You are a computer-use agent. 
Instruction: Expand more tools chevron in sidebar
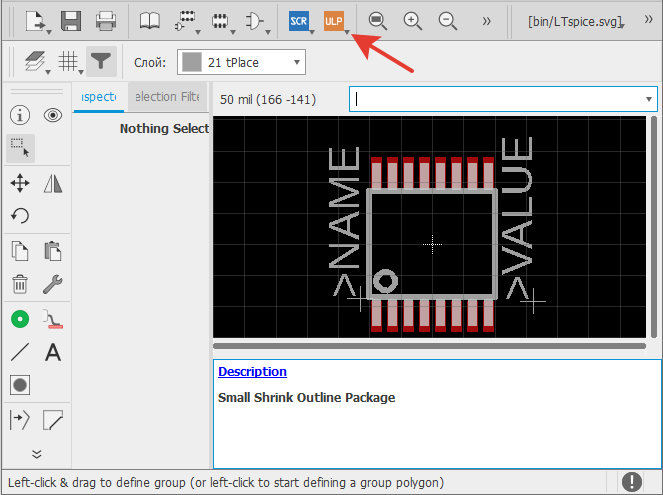point(37,454)
